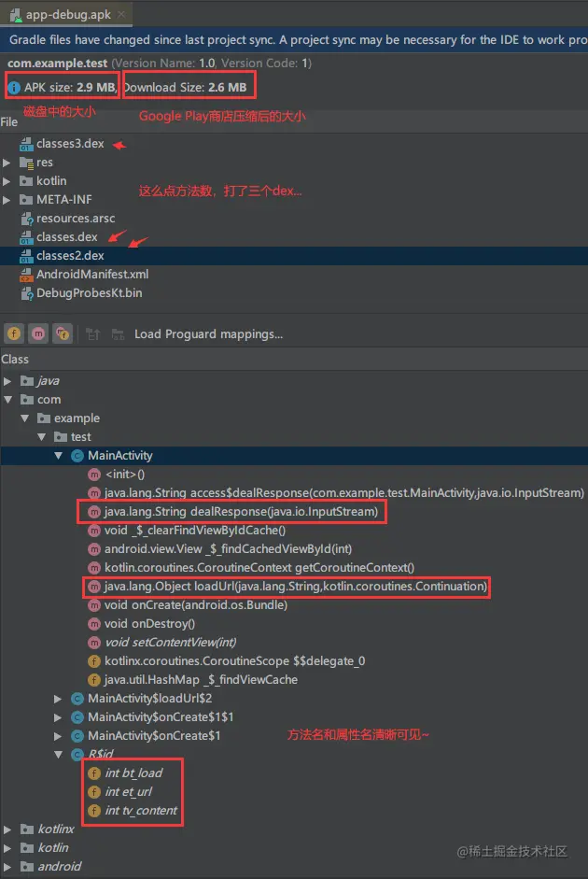Expand the META-INF folder
The image size is (588, 879).
click(x=7, y=200)
